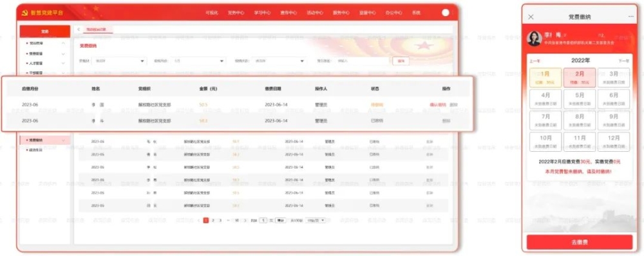Click the back arrow beside the page tab
This screenshot has width=644, height=256.
79,30
